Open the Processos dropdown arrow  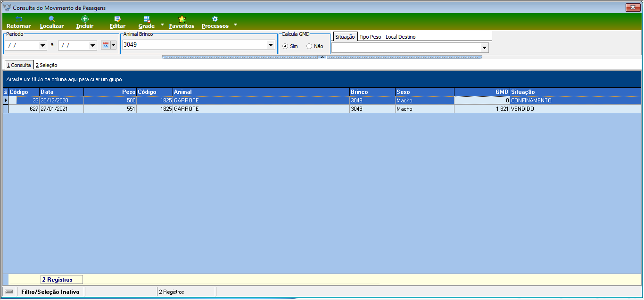point(235,25)
